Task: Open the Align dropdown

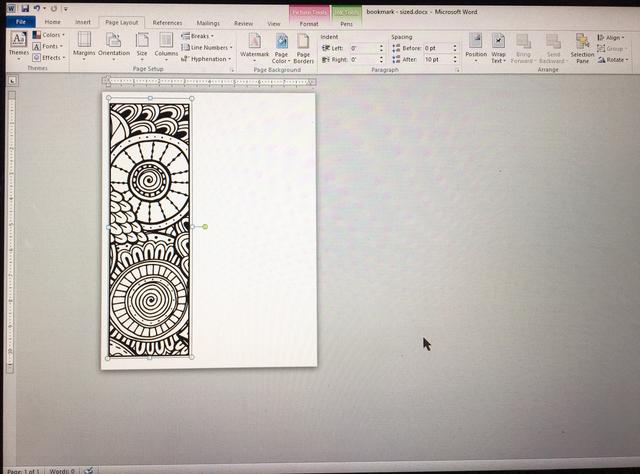Action: pos(611,38)
